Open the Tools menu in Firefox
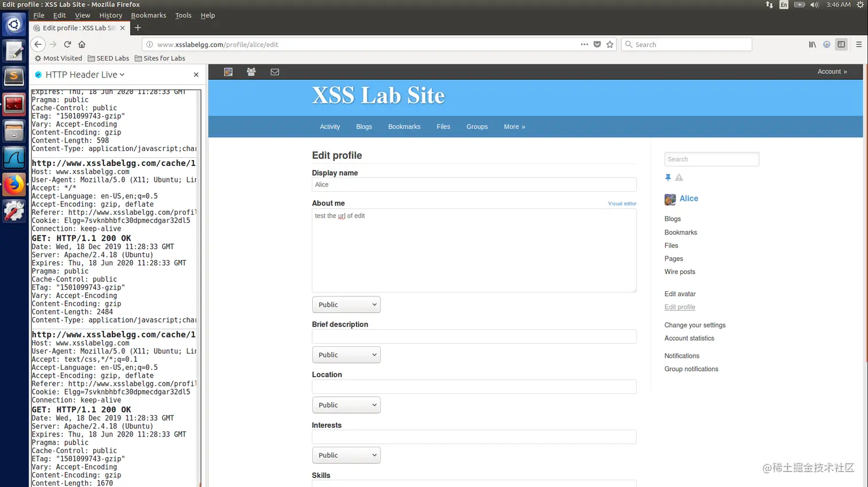 pos(183,16)
